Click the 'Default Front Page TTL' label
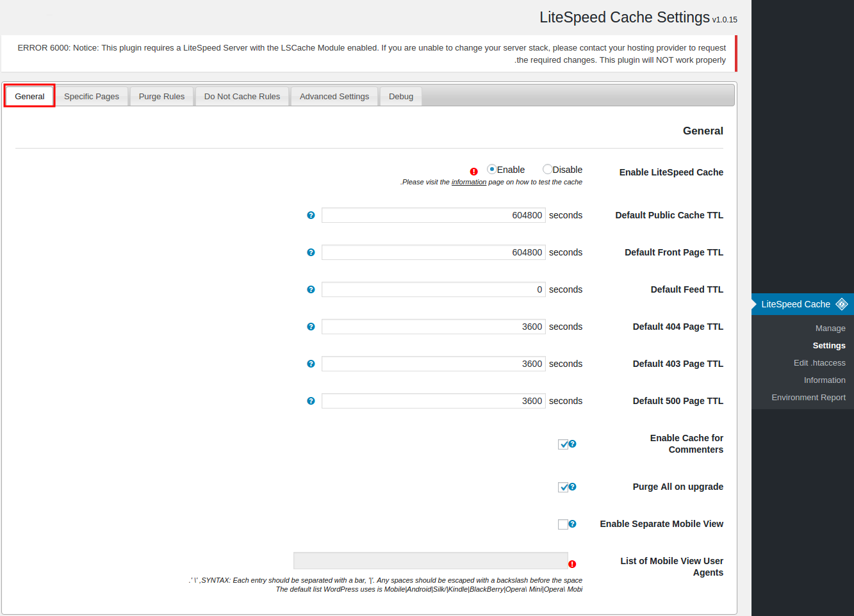This screenshot has height=616, width=854. tap(674, 252)
